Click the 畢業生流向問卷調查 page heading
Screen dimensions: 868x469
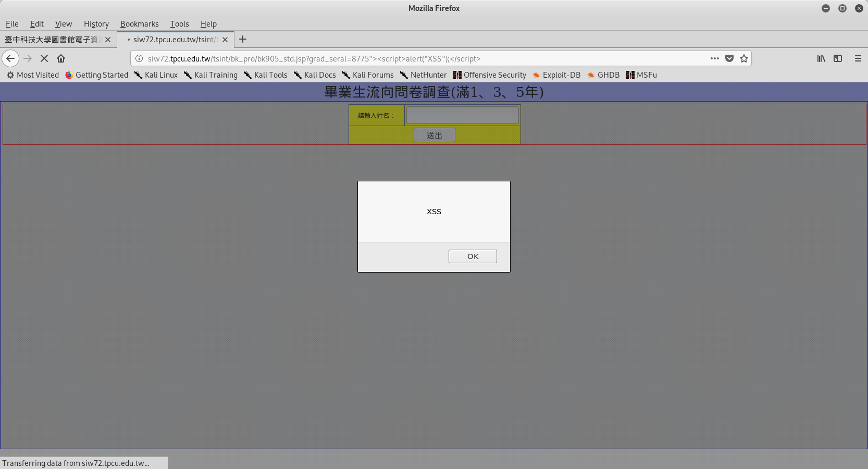pyautogui.click(x=434, y=92)
